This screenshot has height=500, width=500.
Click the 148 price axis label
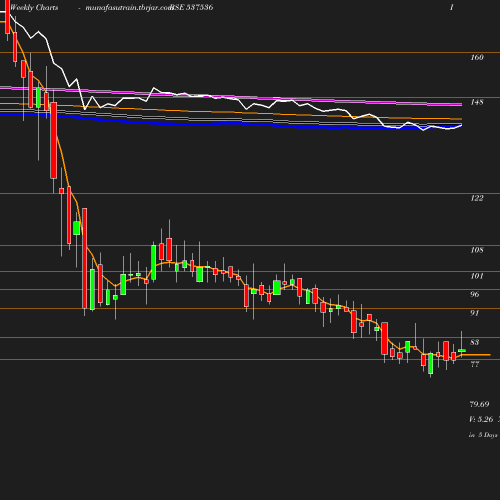point(477,102)
